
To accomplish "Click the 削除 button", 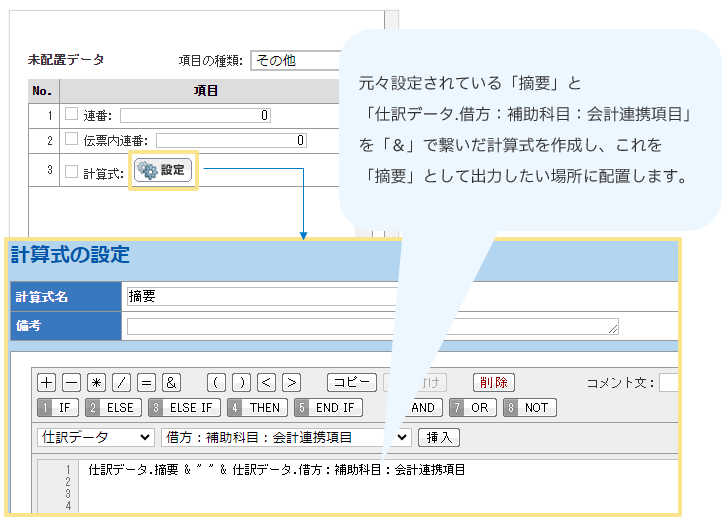I will 493,382.
